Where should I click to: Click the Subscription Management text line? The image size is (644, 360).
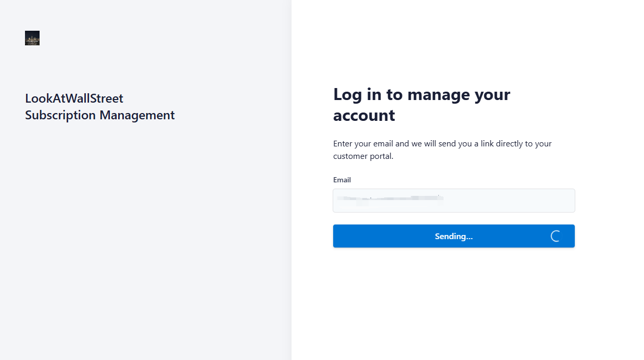[x=100, y=115]
